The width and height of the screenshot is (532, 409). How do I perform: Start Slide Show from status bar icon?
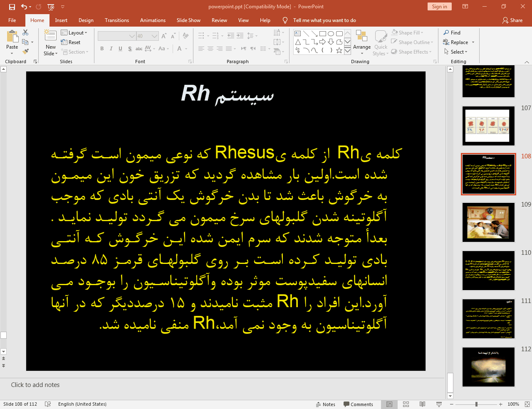[x=439, y=404]
